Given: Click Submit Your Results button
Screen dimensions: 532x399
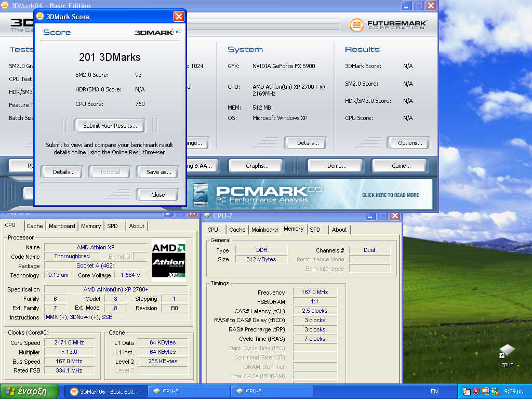Looking at the screenshot, I should [x=110, y=126].
